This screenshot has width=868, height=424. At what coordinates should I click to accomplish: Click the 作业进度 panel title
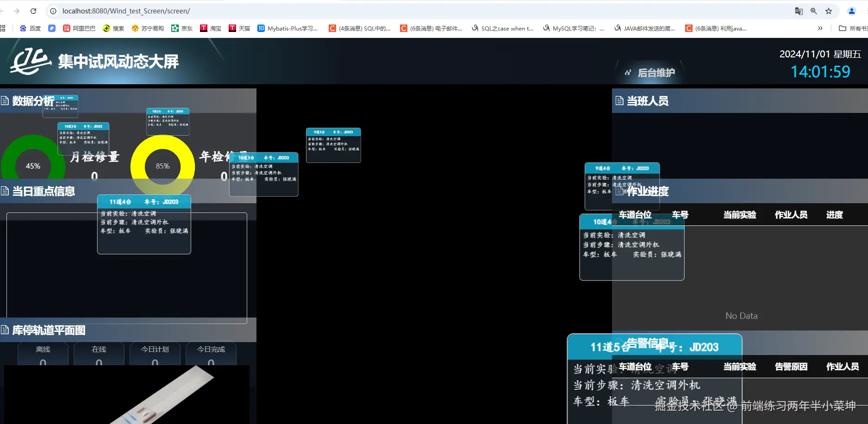coord(648,191)
